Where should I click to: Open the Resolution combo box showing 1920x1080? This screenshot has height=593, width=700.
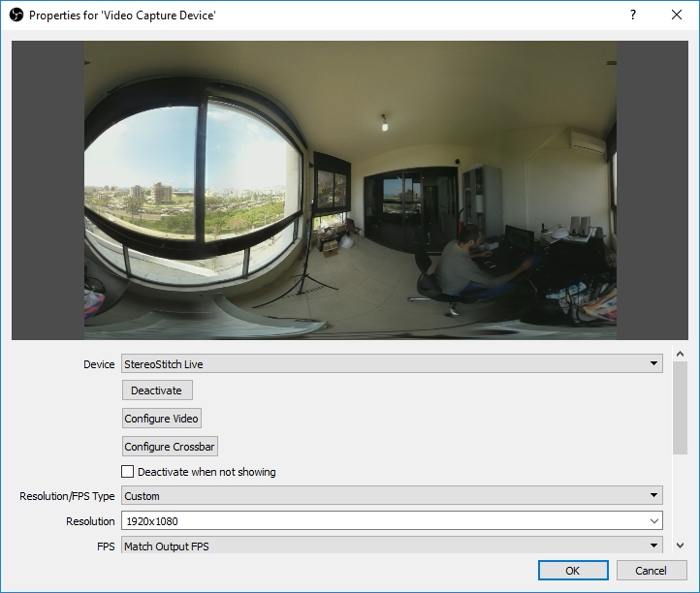point(392,520)
